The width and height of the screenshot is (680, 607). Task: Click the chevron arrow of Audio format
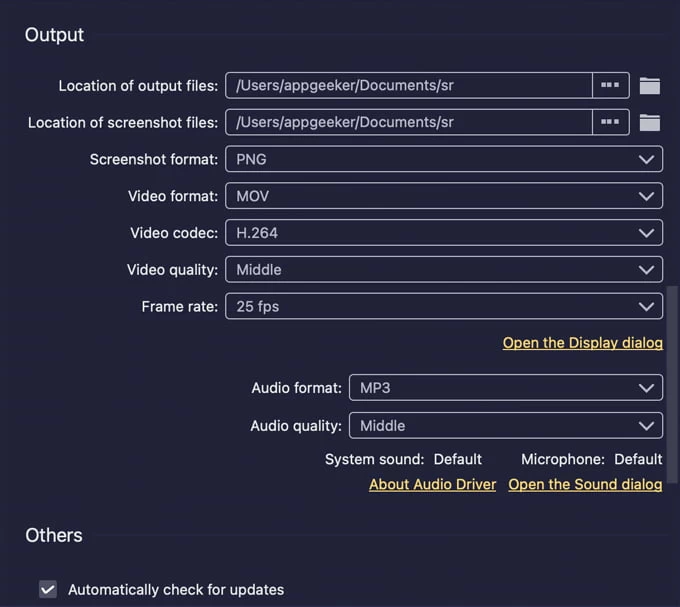646,388
